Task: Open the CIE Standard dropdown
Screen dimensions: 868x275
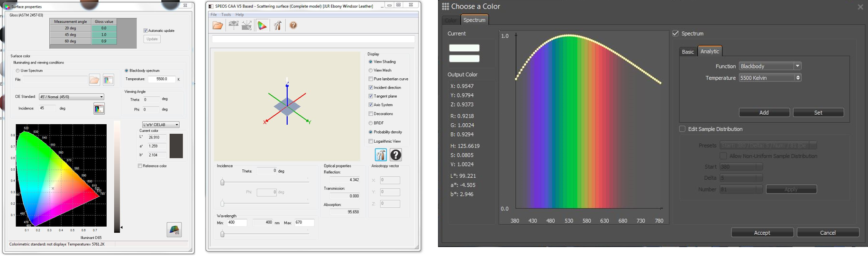Action: coord(72,97)
